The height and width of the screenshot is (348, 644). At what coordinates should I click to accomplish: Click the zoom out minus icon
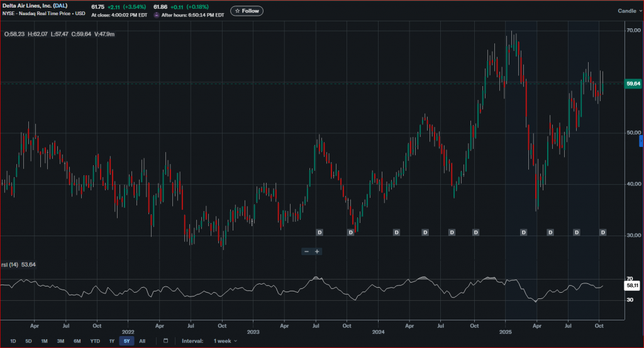coord(307,251)
